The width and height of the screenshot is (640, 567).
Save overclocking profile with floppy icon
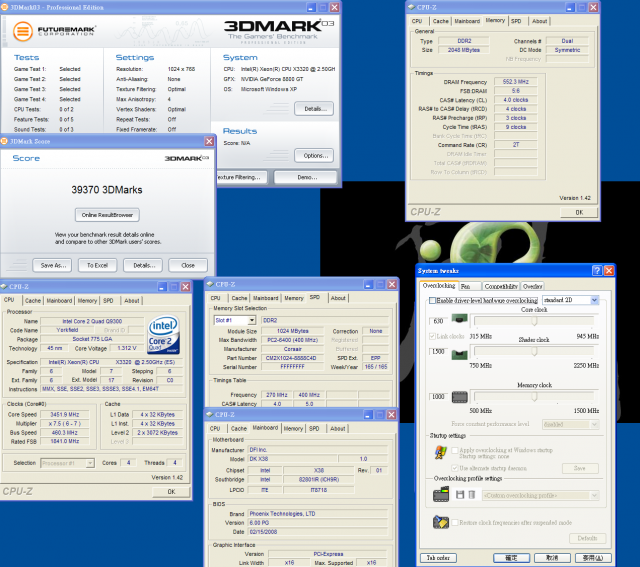pos(460,495)
